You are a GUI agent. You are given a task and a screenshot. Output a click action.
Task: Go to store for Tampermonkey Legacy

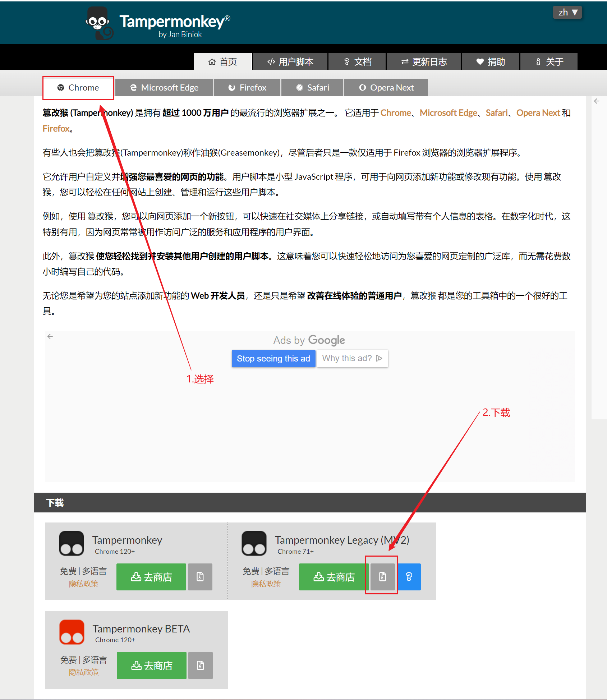click(334, 577)
